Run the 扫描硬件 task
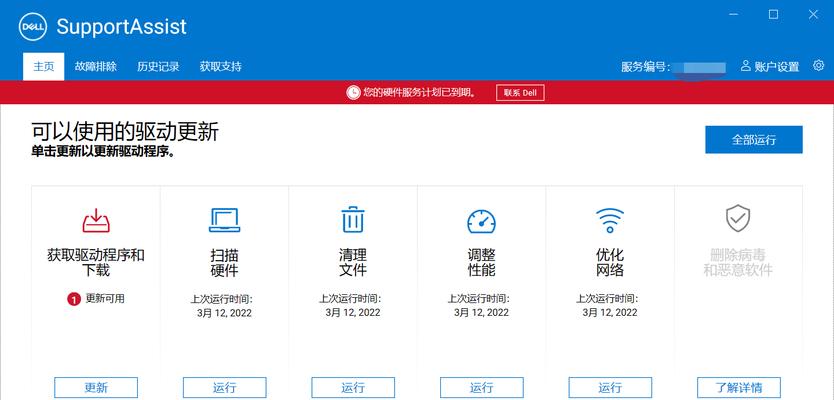 pyautogui.click(x=224, y=387)
